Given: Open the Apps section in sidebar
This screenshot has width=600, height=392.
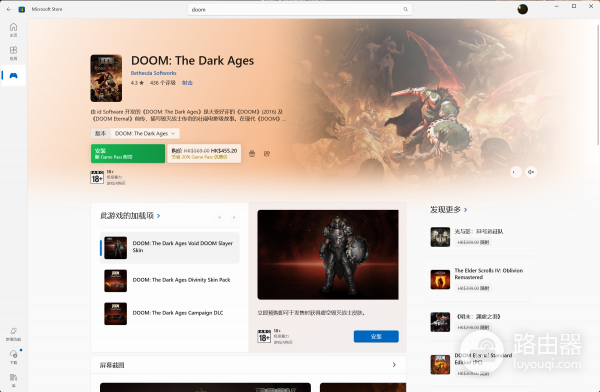Looking at the screenshot, I should pyautogui.click(x=13, y=53).
